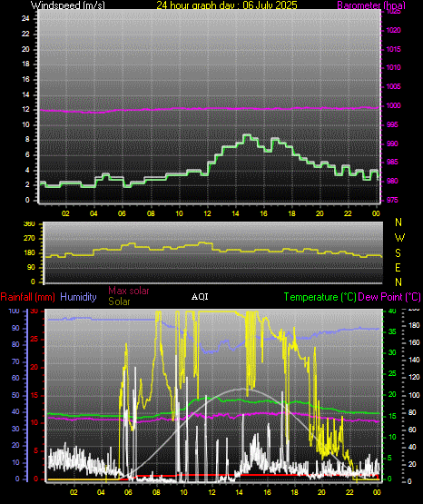Screen dimensions: 423x504
Task: Click the 08 hour tick on bottom graph
Action: 156,492
